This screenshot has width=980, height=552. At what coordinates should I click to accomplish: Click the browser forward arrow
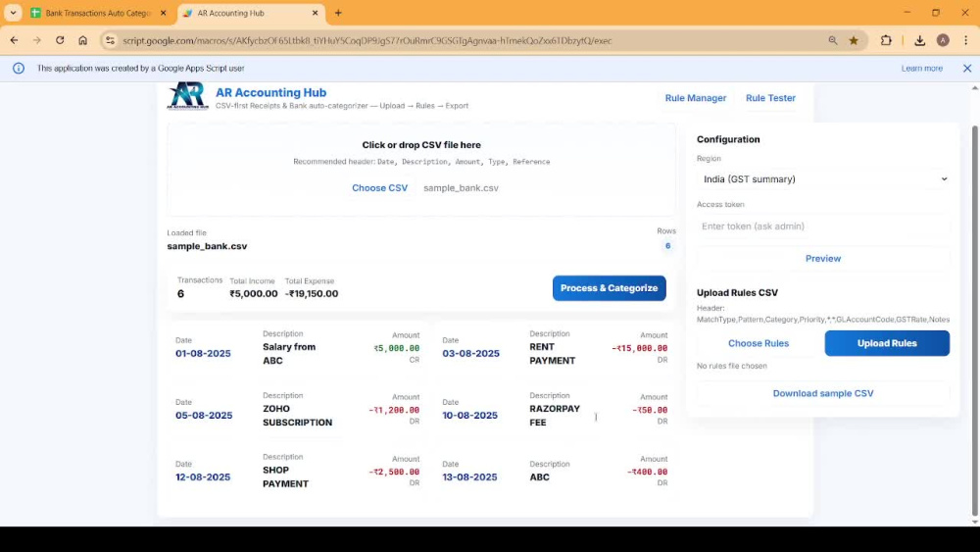37,40
